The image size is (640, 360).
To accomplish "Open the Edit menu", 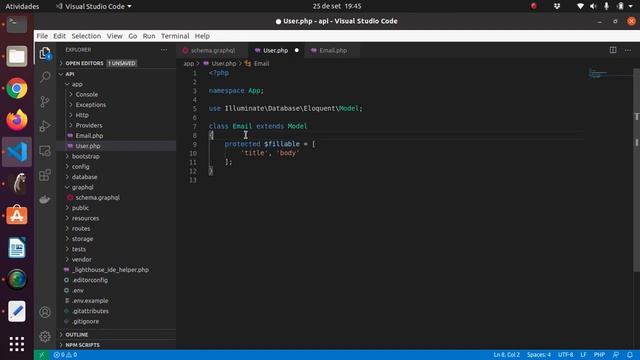I will click(x=59, y=36).
